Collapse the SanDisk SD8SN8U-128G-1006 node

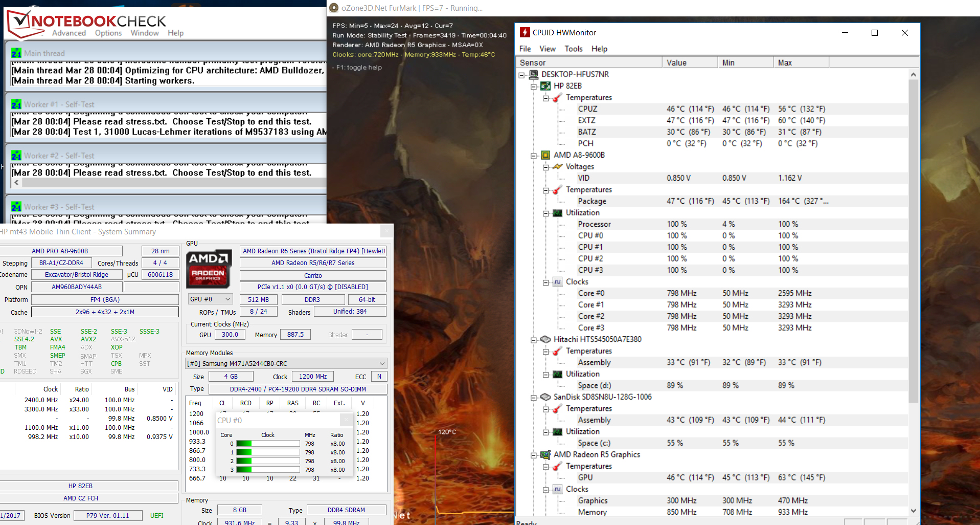534,398
